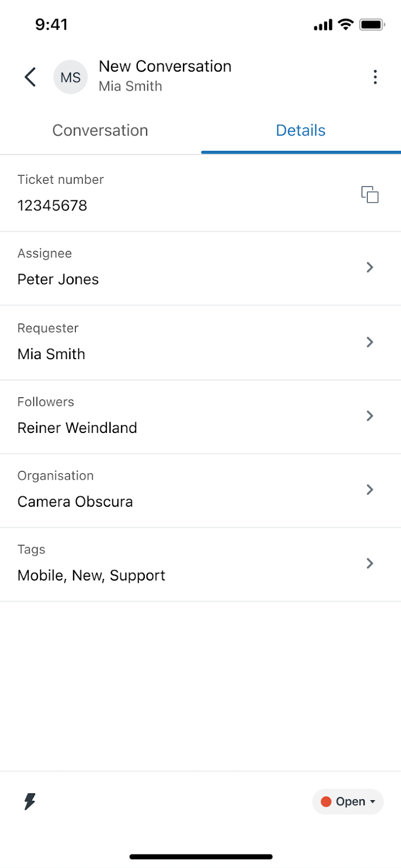Tap assignee name Peter Jones
Screen dimensions: 401x868
tap(58, 279)
